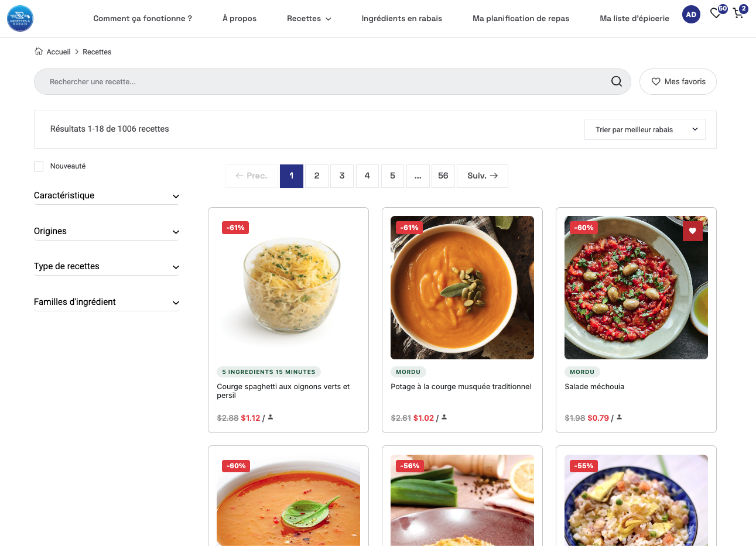Click the pagination ellipsis button

[418, 176]
